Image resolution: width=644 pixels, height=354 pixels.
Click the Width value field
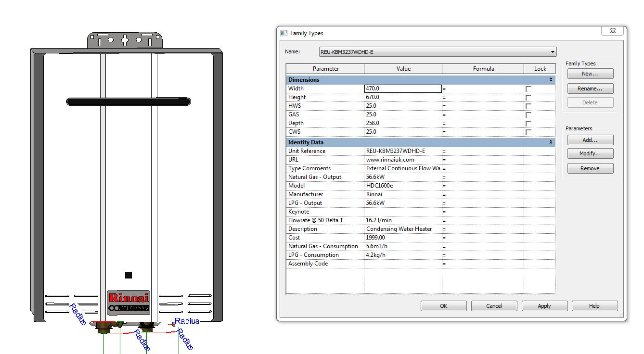click(x=403, y=88)
